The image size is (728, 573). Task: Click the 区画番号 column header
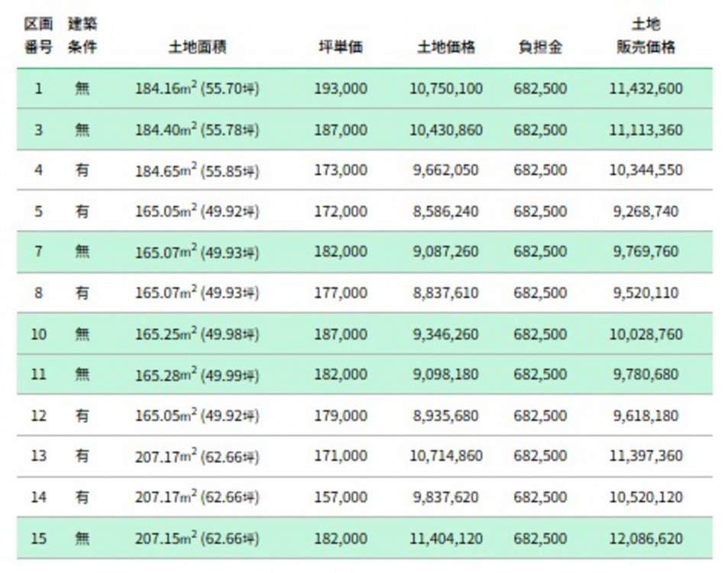[38, 37]
